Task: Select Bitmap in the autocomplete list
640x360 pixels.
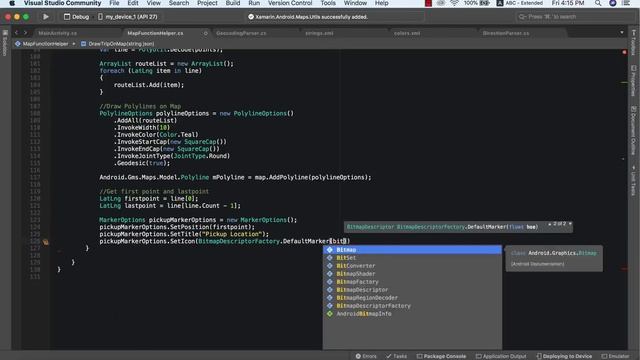Action: click(x=412, y=250)
